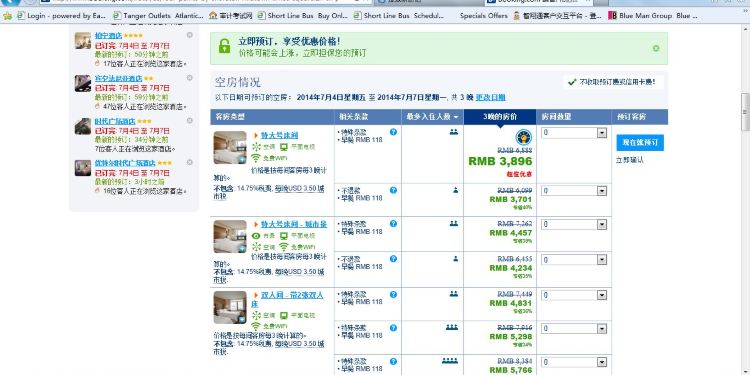Image resolution: width=750 pixels, height=375 pixels.
Task: Open the first king room type link
Action: pyautogui.click(x=279, y=135)
